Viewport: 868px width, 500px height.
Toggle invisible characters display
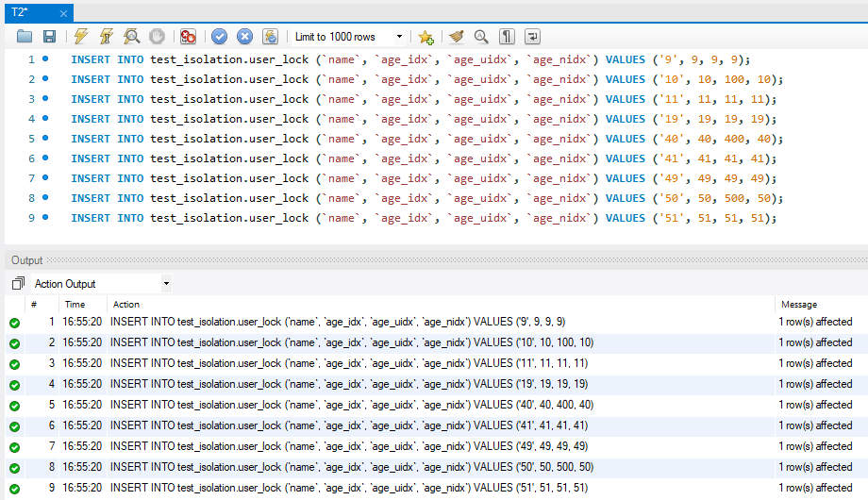pos(507,37)
